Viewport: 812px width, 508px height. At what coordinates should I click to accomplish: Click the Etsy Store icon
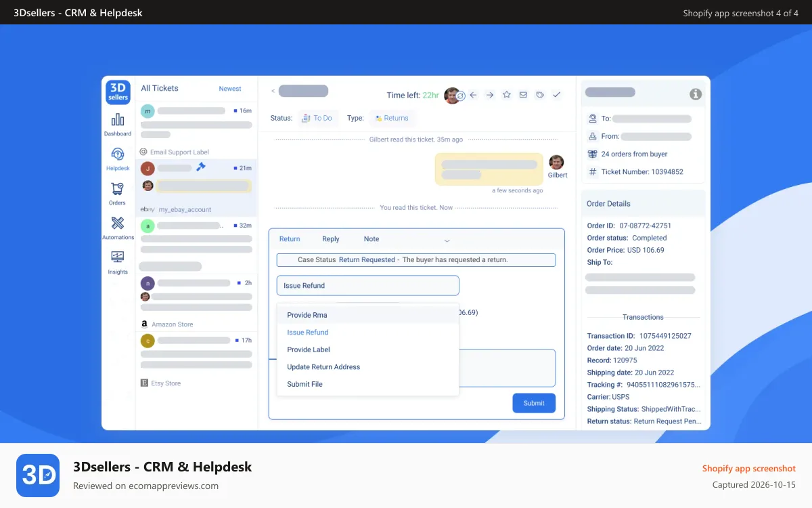(x=144, y=383)
